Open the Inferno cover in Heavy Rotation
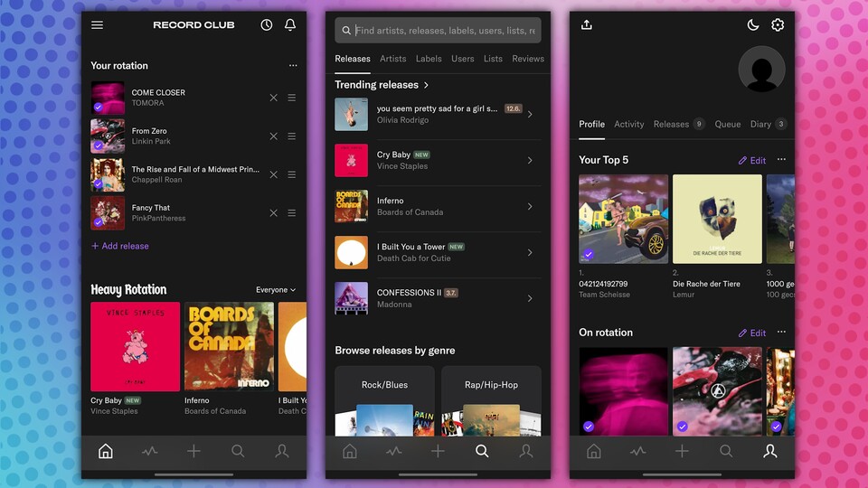The image size is (868, 488). click(x=229, y=346)
